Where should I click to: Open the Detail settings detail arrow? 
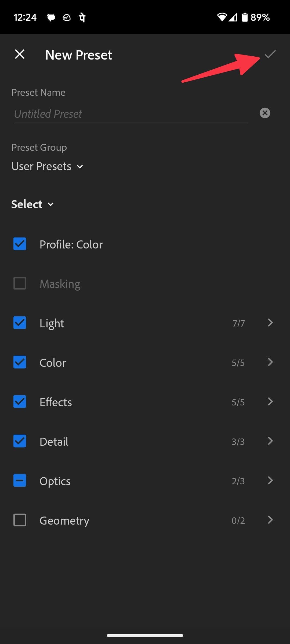270,441
